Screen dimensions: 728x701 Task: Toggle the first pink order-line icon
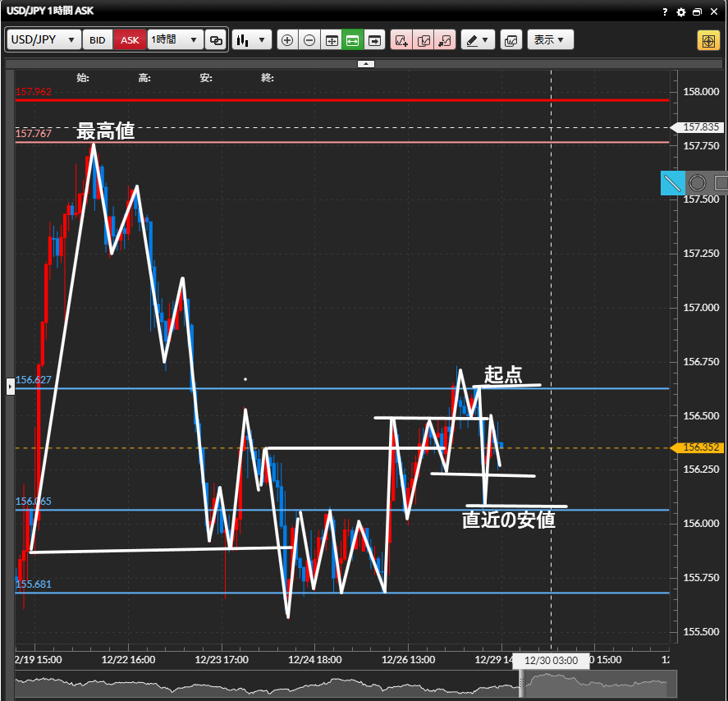click(401, 40)
